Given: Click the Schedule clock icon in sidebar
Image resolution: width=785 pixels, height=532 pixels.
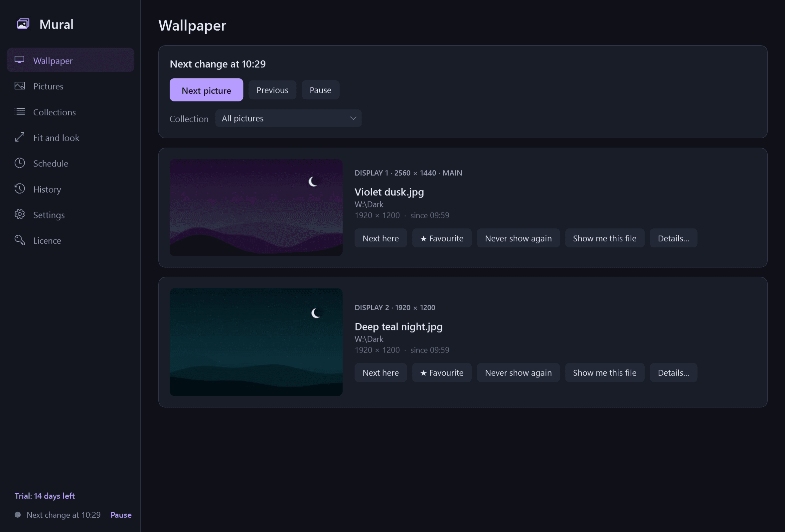Looking at the screenshot, I should point(20,163).
